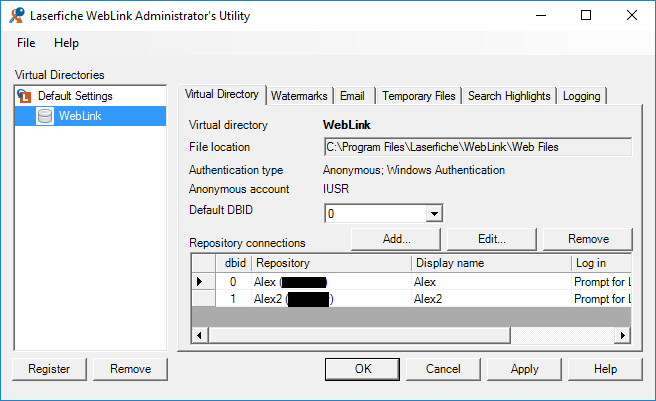The width and height of the screenshot is (656, 401).
Task: Click the Log in column header
Action: pos(601,263)
